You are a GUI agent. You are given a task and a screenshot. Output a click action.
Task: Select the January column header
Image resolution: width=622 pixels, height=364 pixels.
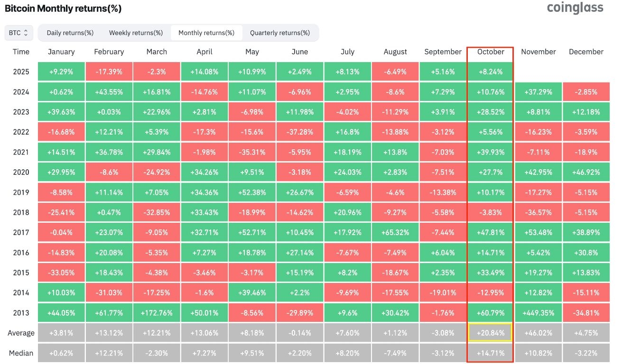click(x=61, y=52)
